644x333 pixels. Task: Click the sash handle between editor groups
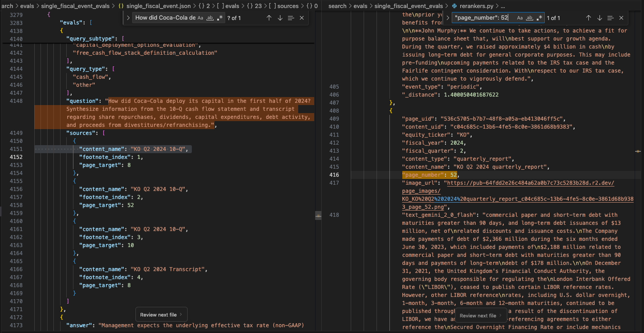pos(318,215)
